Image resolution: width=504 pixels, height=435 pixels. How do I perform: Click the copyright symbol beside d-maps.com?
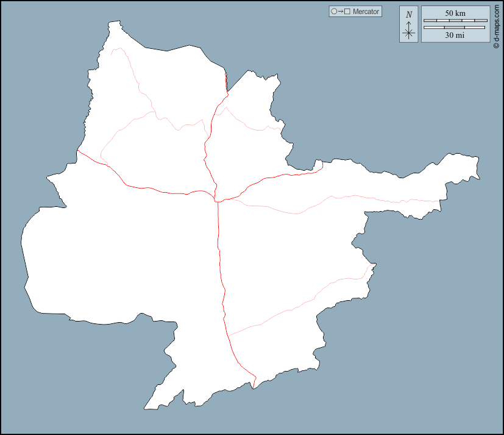[x=497, y=45]
